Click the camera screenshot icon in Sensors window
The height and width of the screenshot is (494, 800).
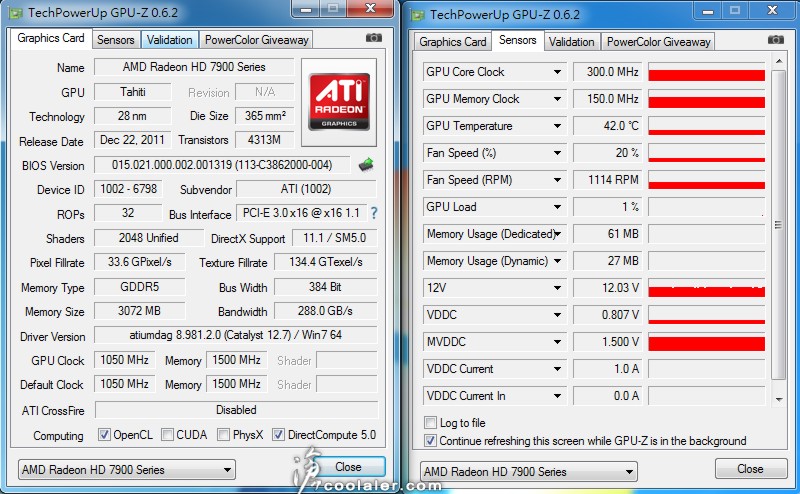[x=776, y=40]
